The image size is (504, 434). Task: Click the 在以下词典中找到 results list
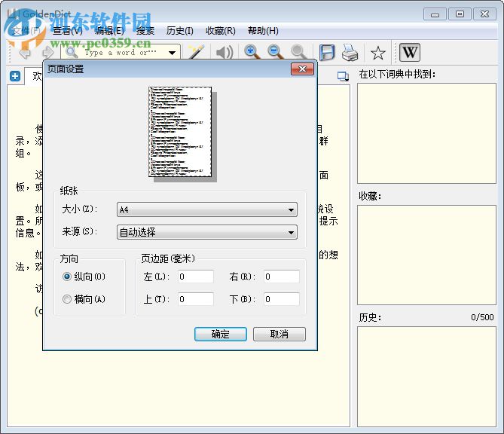coord(426,133)
